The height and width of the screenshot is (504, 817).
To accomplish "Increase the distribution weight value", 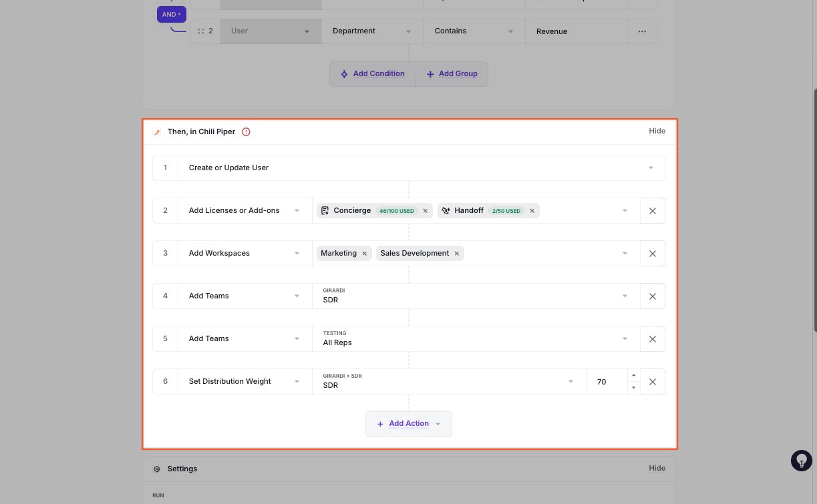I will pos(634,376).
